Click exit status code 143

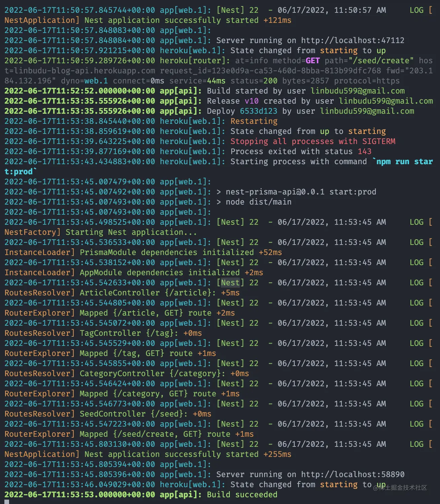click(x=365, y=151)
